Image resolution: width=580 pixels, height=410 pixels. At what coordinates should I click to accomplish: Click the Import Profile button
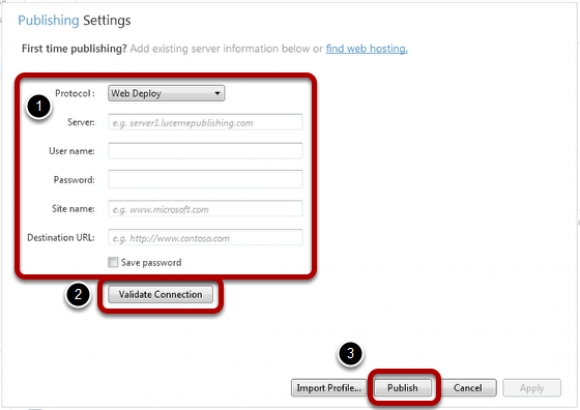pyautogui.click(x=328, y=388)
